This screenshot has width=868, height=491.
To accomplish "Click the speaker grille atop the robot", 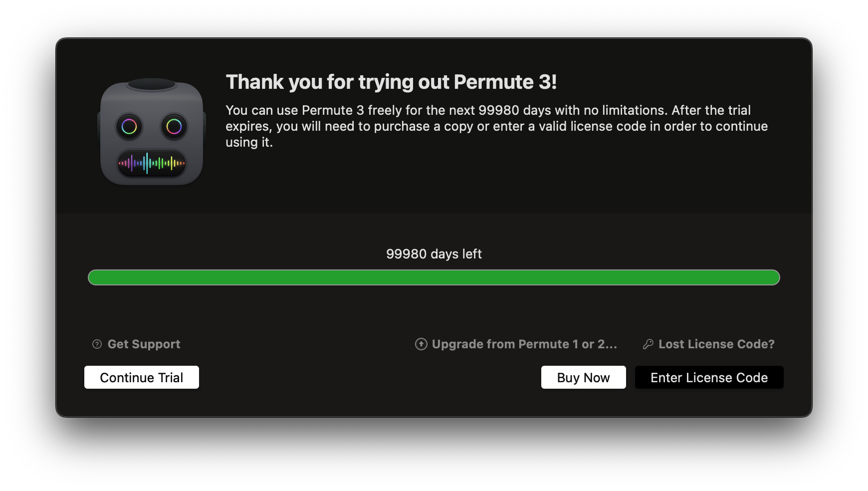I will (x=152, y=84).
